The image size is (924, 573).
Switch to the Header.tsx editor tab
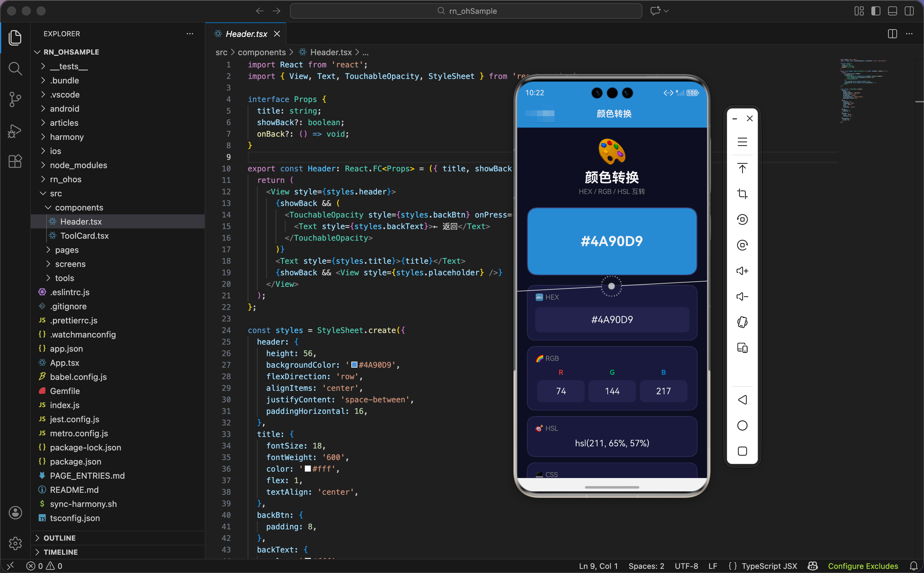(246, 34)
